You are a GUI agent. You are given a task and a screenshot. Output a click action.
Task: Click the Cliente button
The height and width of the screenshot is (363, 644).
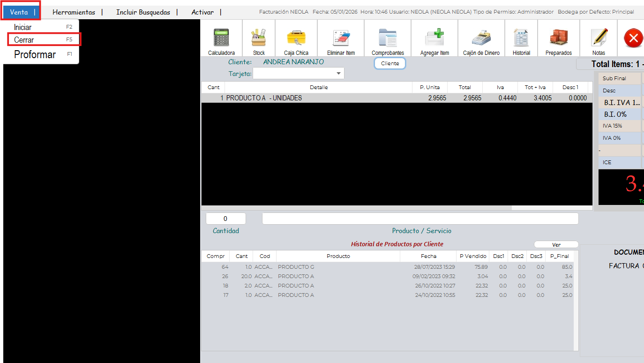(x=390, y=63)
